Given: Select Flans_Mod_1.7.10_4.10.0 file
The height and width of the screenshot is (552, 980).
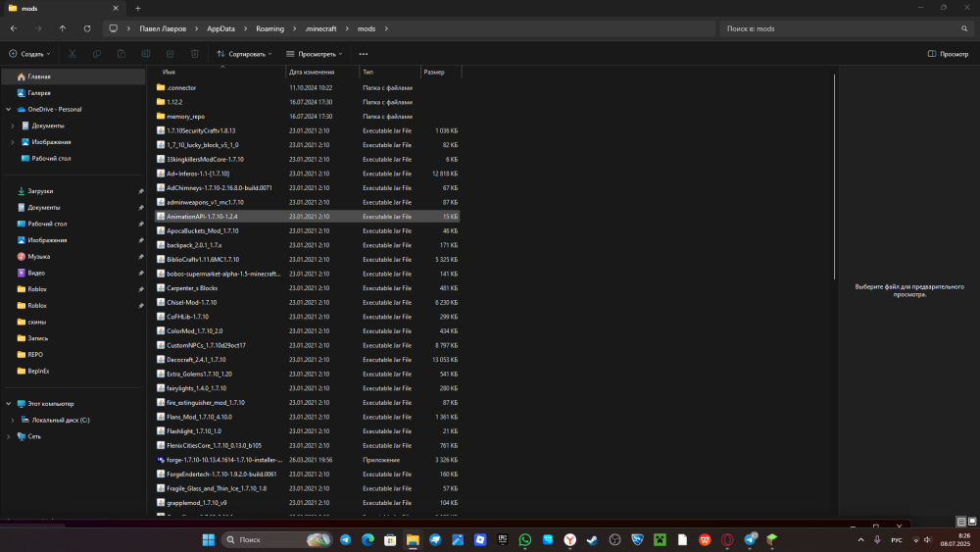Looking at the screenshot, I should 307,417.
